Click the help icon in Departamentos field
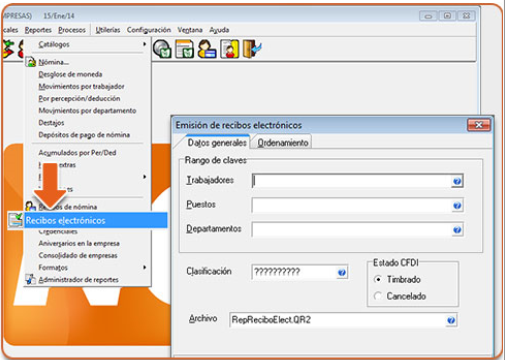The width and height of the screenshot is (505, 360). point(457,230)
